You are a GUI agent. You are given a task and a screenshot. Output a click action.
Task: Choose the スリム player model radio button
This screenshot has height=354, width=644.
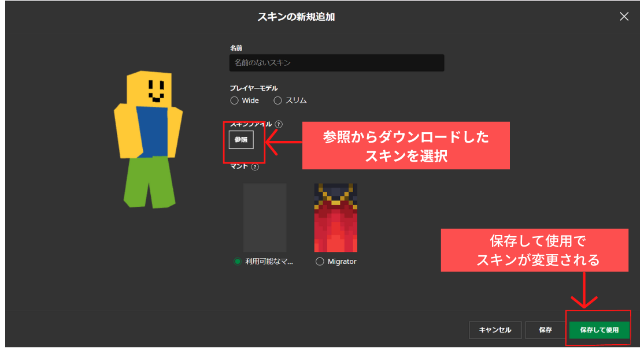pos(277,100)
